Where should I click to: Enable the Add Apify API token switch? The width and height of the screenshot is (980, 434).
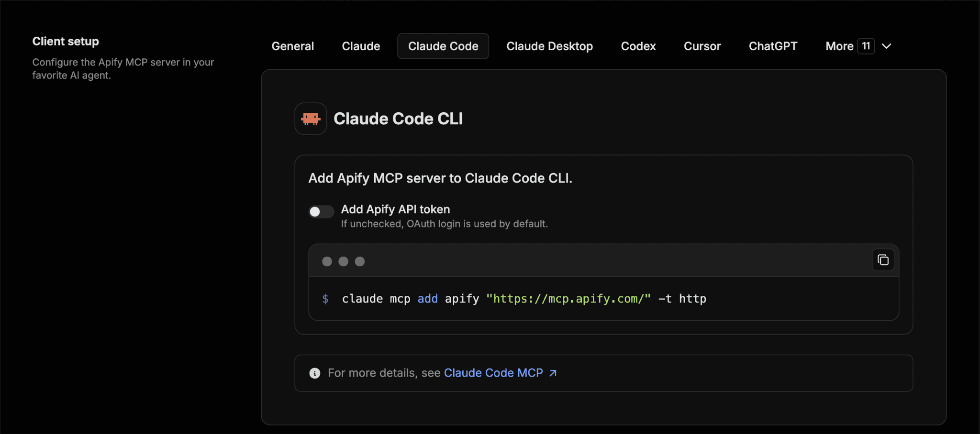coord(321,211)
